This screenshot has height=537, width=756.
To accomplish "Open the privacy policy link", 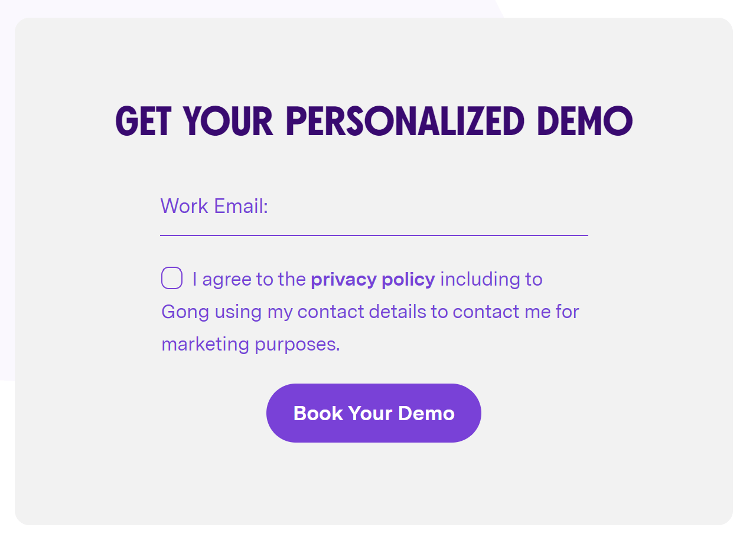I will click(x=373, y=279).
